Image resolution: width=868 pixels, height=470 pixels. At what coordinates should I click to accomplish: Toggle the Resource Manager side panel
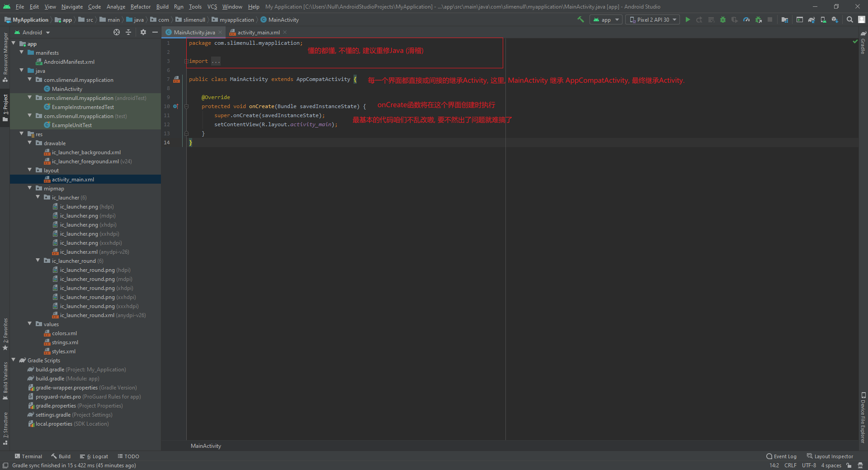[5, 57]
